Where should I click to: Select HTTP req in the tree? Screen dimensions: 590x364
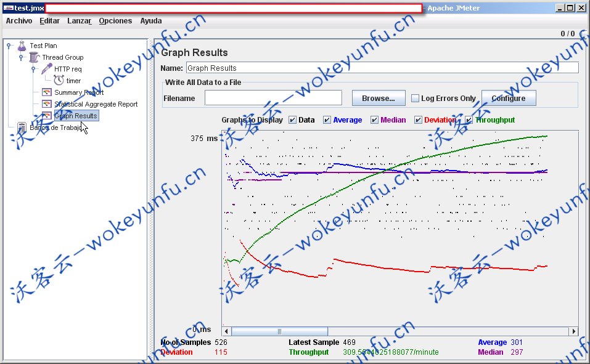68,69
